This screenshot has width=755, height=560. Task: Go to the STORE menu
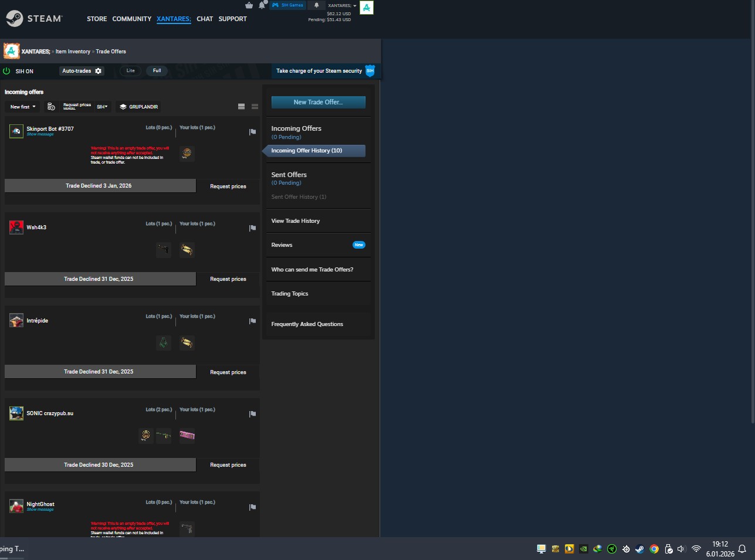(97, 19)
